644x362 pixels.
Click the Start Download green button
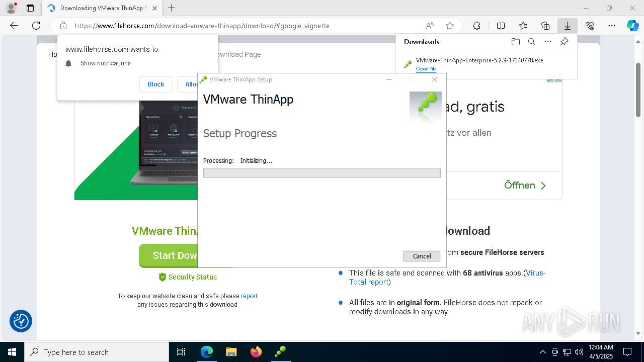168,255
